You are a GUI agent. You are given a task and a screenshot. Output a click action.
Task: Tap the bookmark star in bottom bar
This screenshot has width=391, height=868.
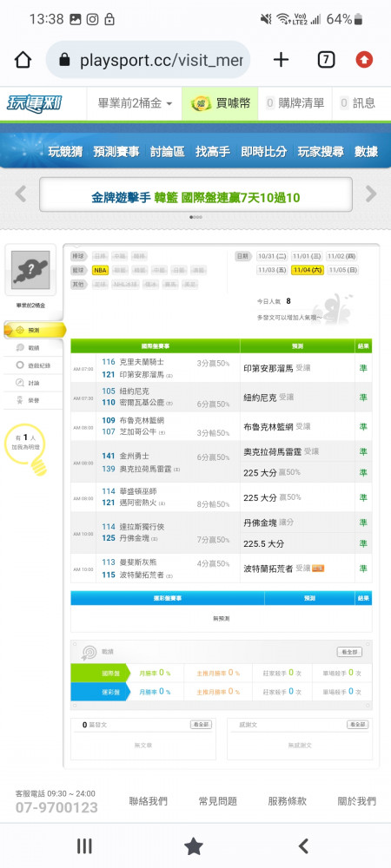coord(193,845)
